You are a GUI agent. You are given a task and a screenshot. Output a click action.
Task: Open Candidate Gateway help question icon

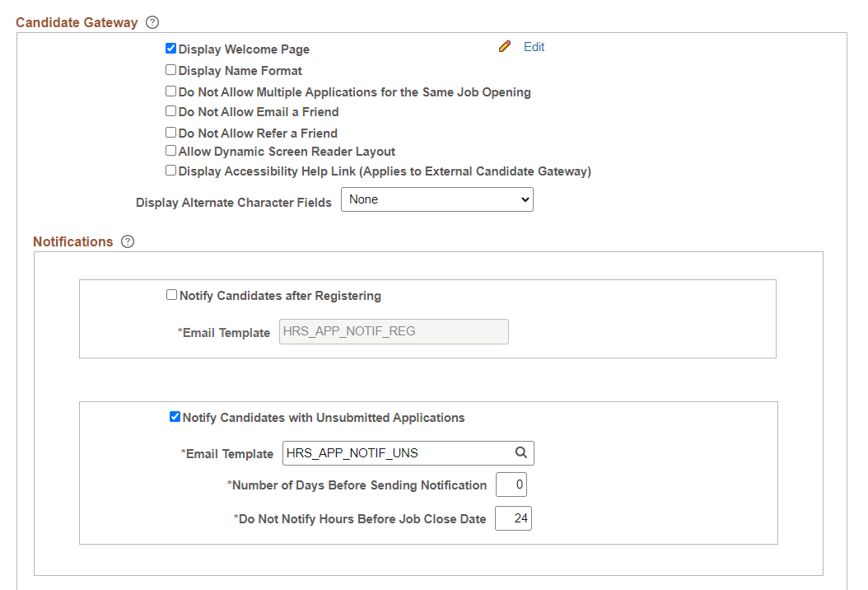tap(152, 22)
